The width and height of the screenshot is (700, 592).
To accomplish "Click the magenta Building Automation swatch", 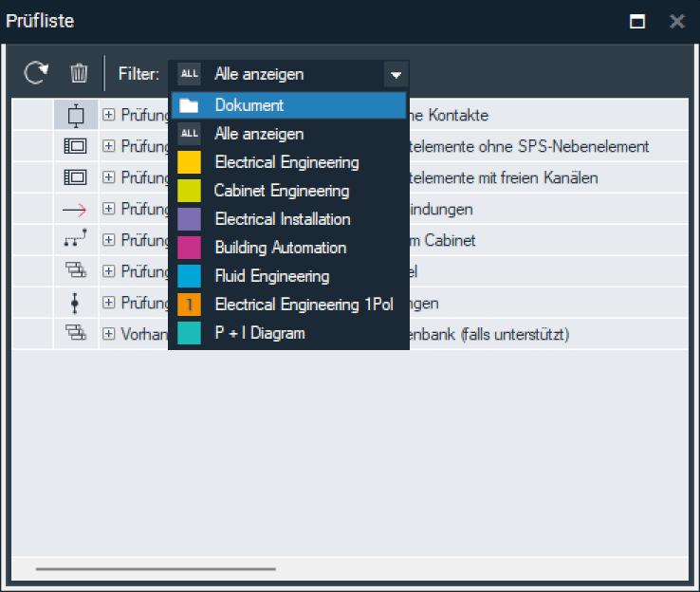I will point(190,248).
